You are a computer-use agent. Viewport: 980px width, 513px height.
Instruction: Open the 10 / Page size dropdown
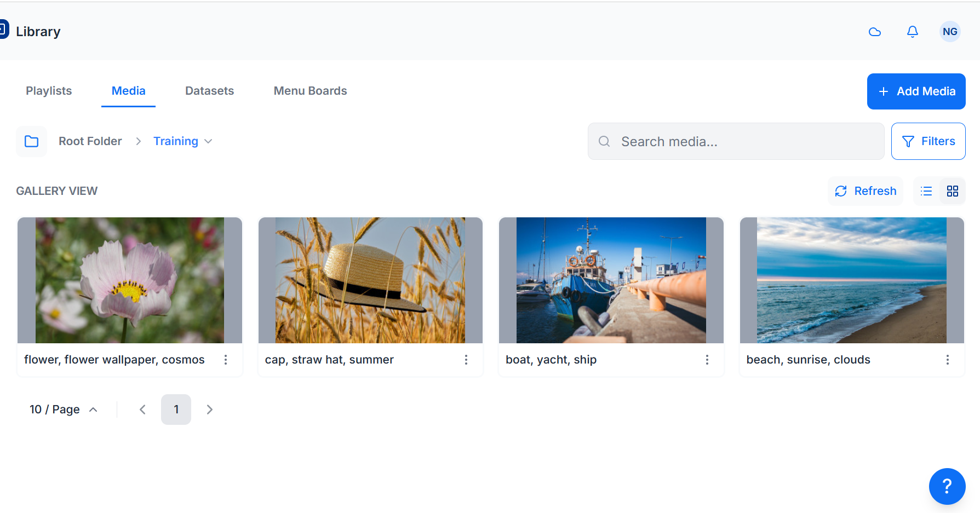click(63, 410)
